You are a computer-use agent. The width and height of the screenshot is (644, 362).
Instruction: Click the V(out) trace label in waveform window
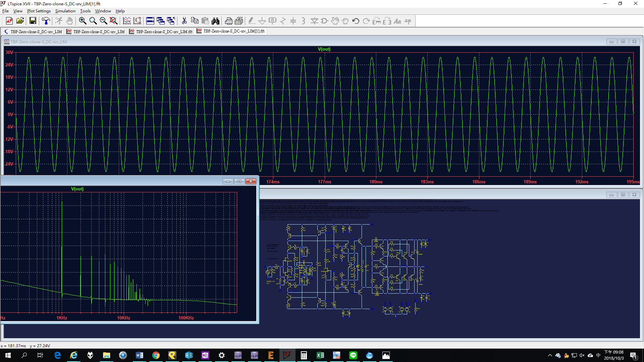(324, 49)
